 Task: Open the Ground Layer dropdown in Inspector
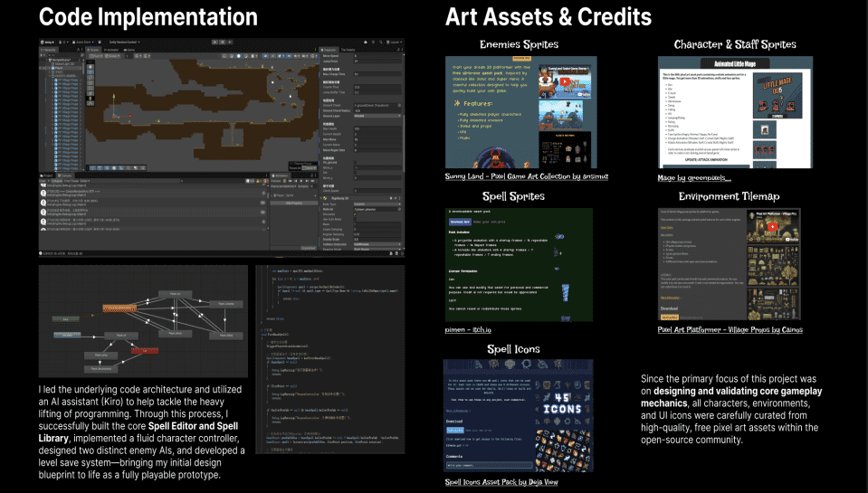point(377,116)
